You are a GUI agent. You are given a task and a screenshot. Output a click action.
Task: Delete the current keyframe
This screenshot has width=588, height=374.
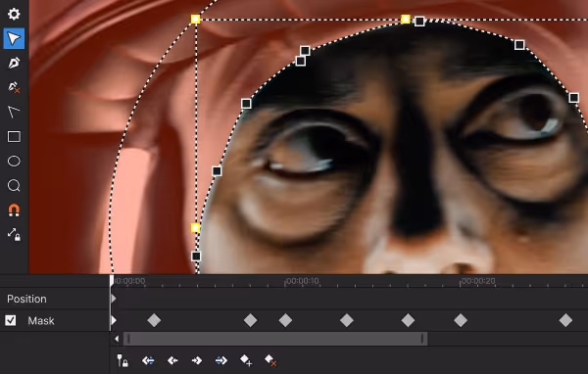point(270,360)
